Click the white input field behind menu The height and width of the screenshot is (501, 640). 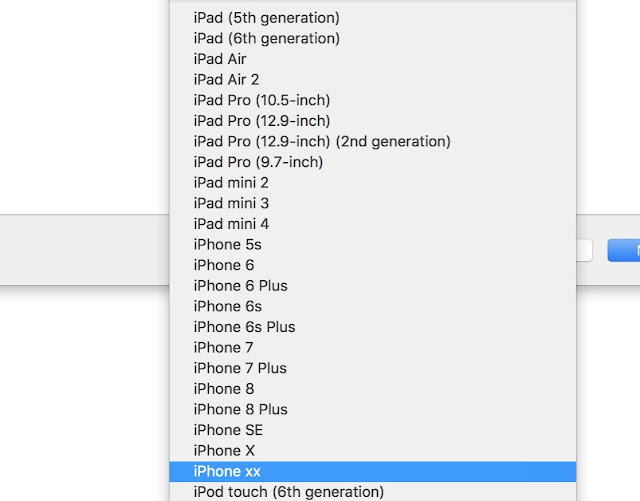pos(584,250)
